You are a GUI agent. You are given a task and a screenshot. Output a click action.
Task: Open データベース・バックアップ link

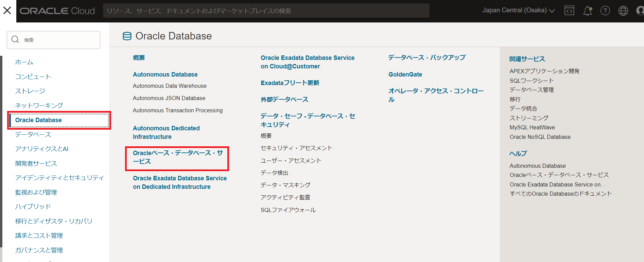tap(427, 58)
